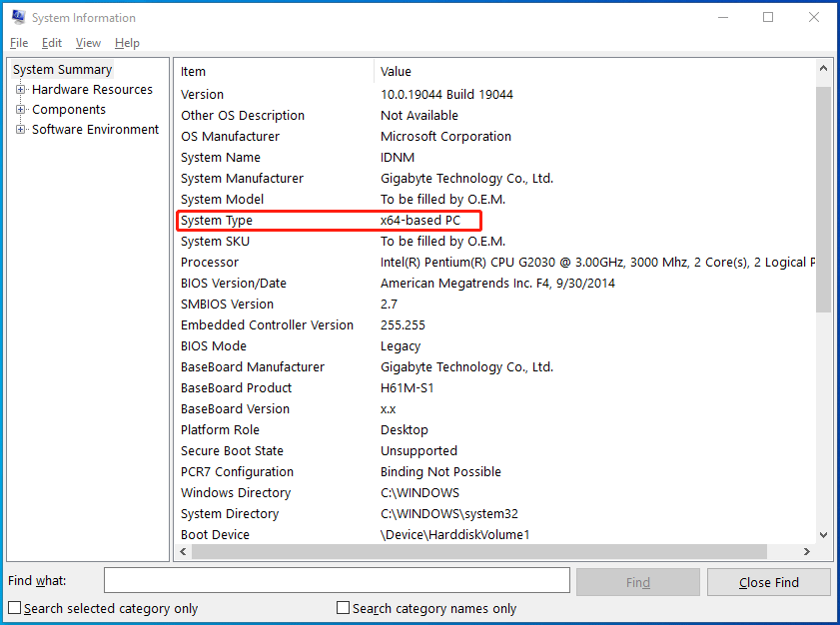Expand the Software Environment tree node
Image resolution: width=840 pixels, height=625 pixels.
[x=21, y=129]
